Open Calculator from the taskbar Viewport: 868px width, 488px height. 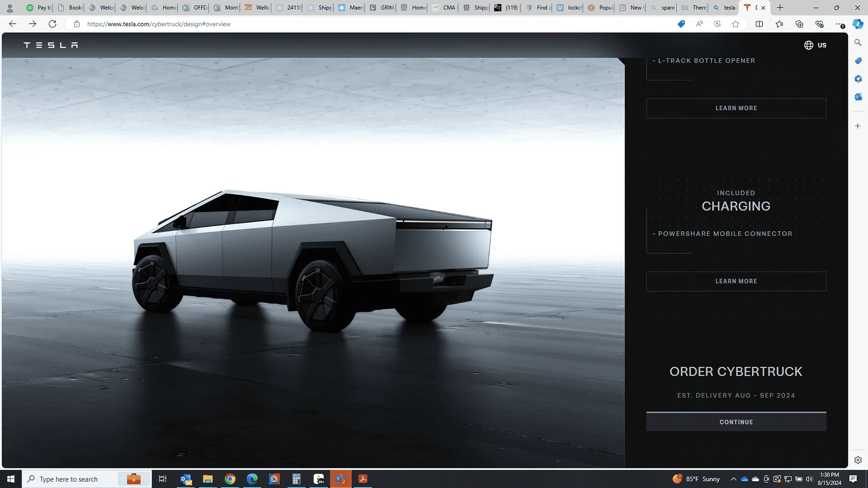pos(296,479)
